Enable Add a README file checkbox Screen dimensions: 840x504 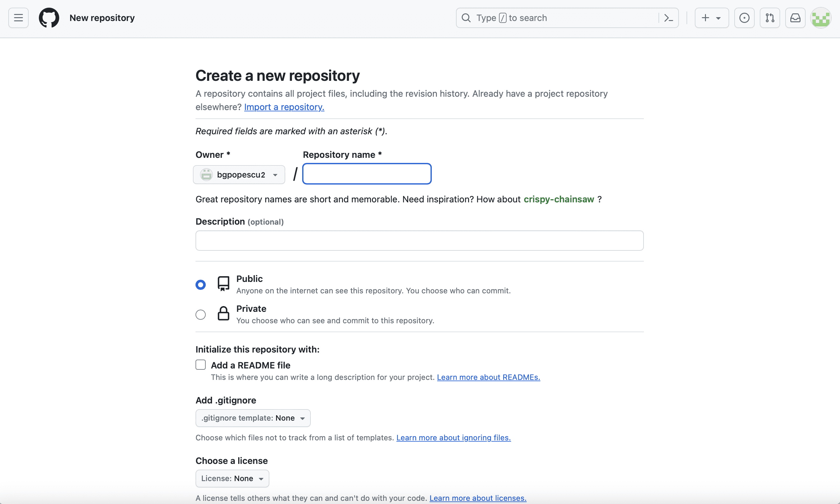coord(201,365)
